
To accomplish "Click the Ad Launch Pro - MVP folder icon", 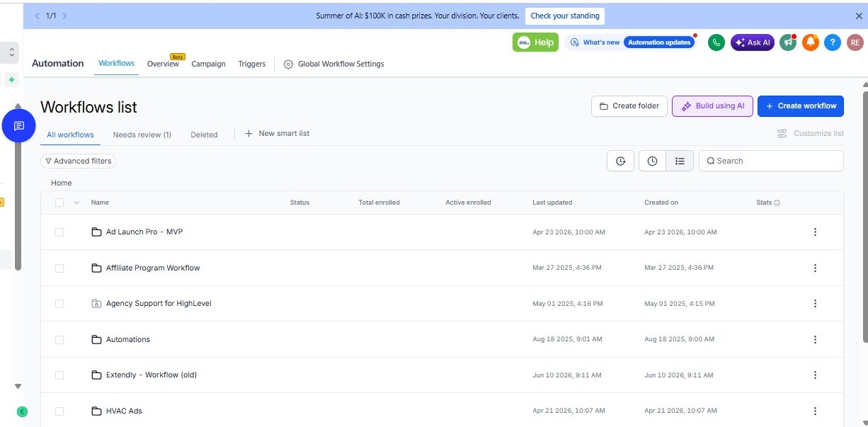I will click(97, 232).
